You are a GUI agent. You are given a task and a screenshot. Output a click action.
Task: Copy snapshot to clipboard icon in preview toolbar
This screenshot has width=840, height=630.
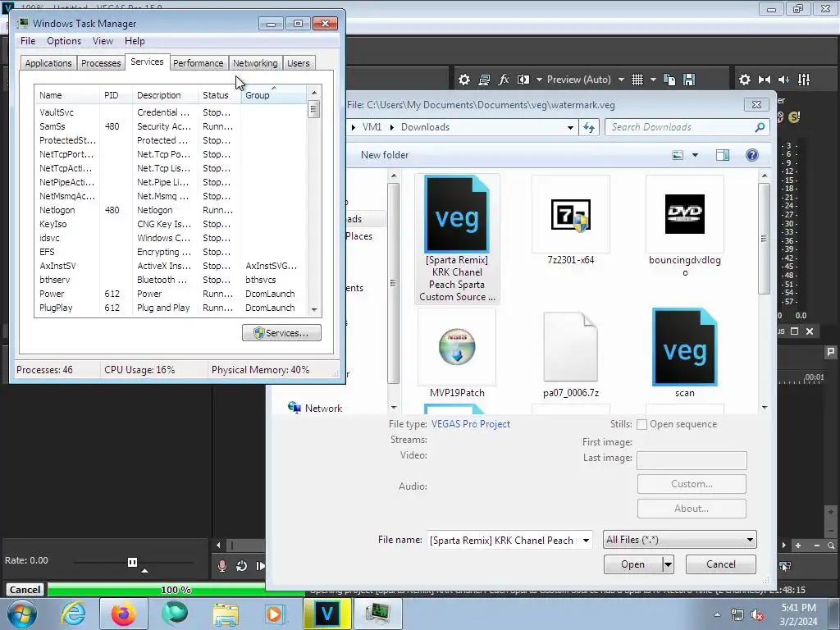(669, 80)
